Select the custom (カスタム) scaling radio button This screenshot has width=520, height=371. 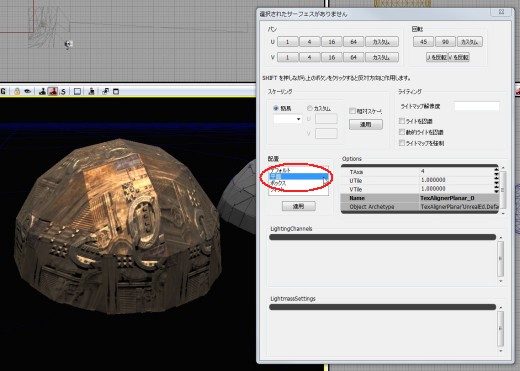coord(310,108)
